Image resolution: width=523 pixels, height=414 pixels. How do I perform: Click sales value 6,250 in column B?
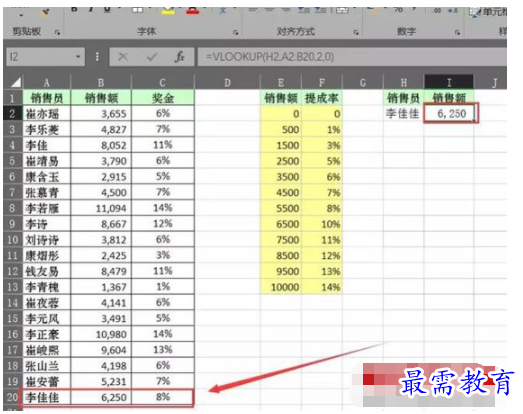(x=101, y=397)
